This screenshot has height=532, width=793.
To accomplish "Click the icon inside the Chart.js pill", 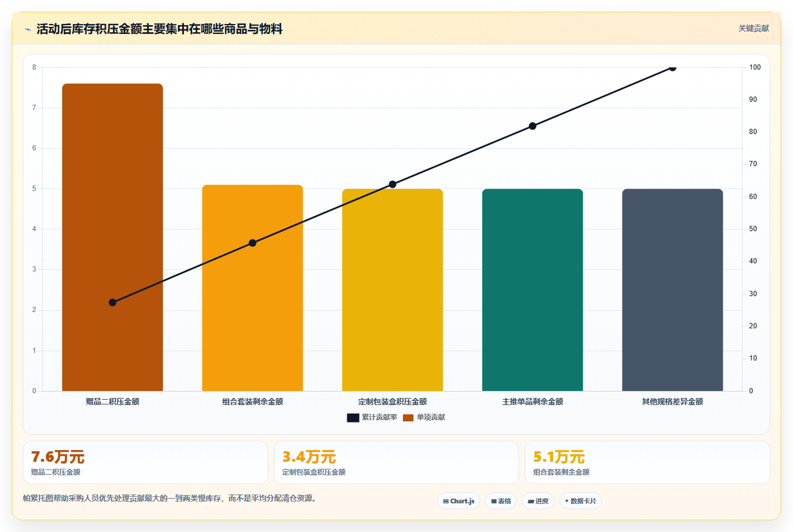I will point(446,502).
